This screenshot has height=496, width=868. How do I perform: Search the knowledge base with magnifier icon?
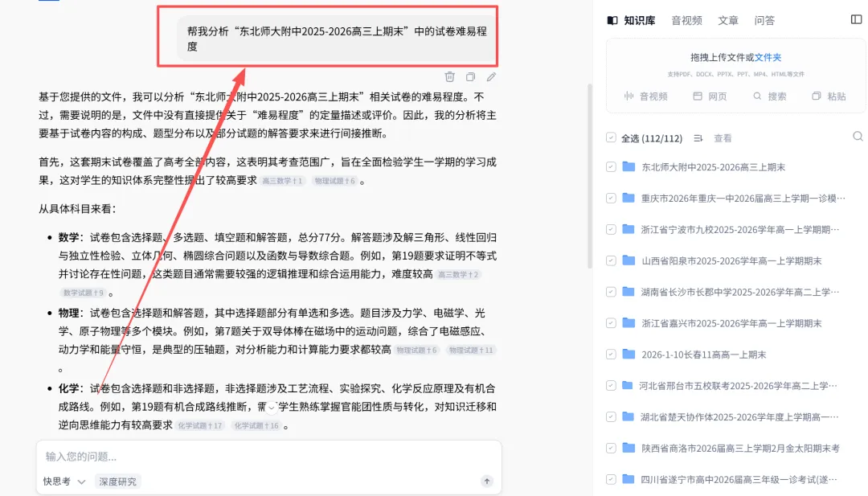pos(858,137)
